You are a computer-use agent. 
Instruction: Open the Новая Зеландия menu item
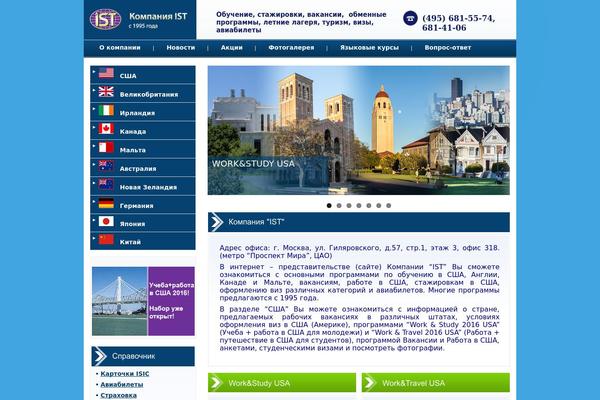click(x=143, y=186)
